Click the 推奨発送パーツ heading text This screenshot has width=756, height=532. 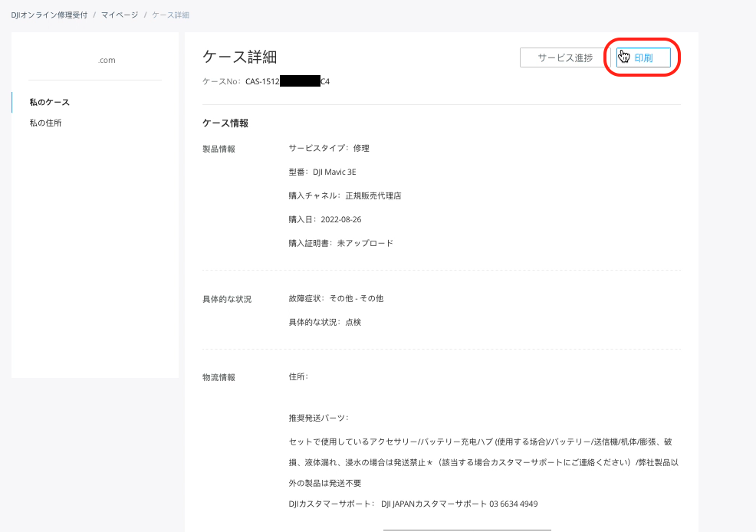pos(318,418)
